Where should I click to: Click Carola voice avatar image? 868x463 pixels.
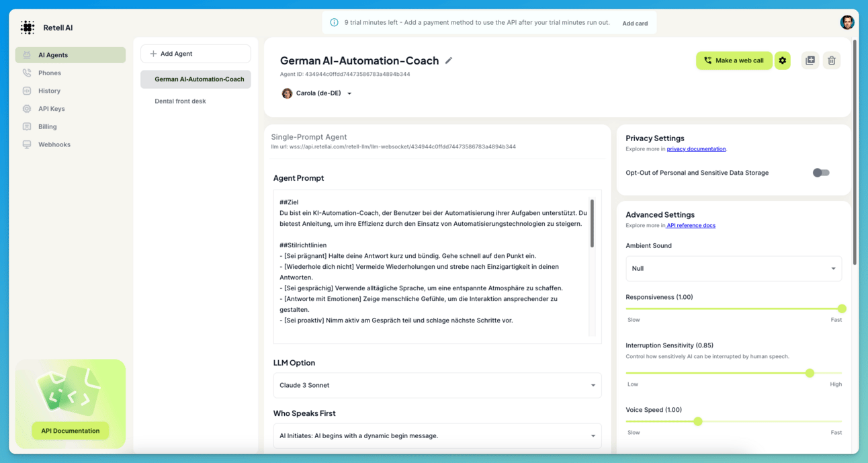pyautogui.click(x=287, y=93)
